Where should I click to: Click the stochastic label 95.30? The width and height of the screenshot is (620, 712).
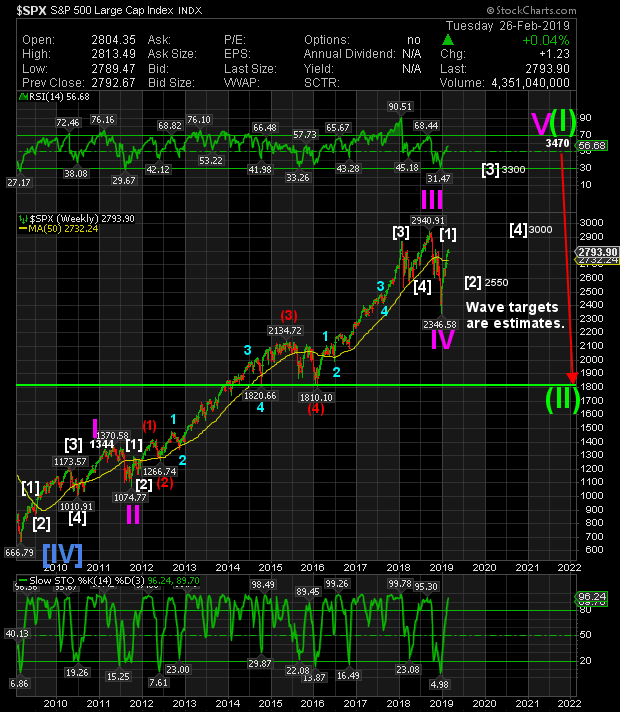(x=426, y=587)
